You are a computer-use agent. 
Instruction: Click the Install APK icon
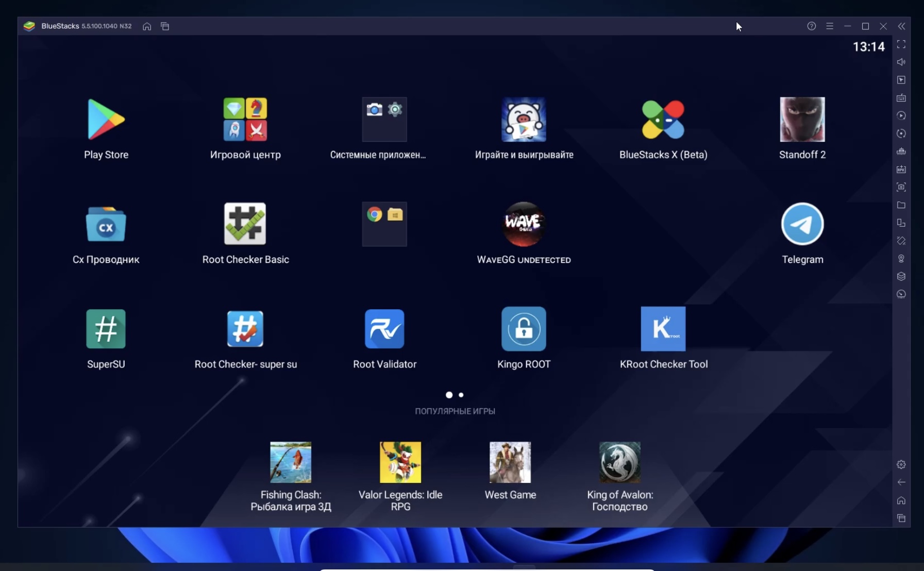click(x=901, y=169)
